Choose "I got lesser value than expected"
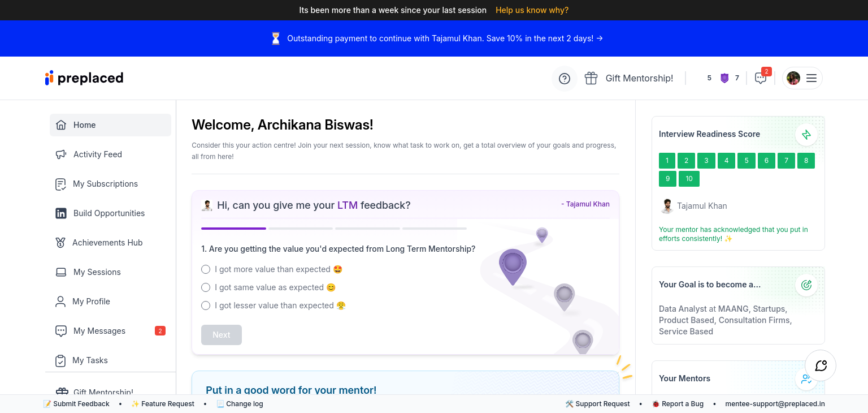This screenshot has width=868, height=413. point(206,306)
